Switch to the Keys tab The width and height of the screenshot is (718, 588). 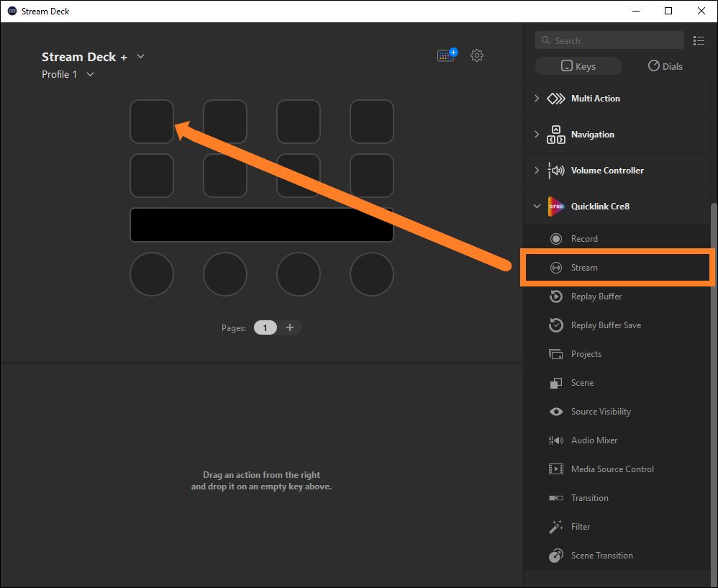coord(578,66)
